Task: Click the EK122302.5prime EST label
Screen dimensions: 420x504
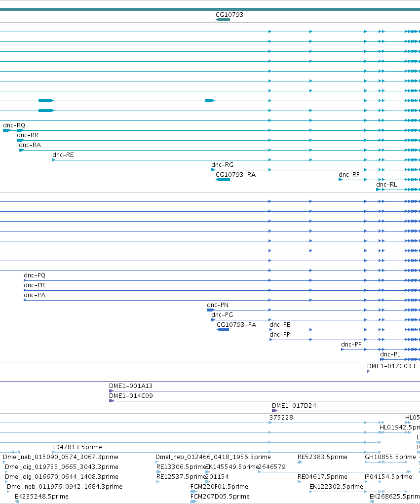Action: [336, 487]
